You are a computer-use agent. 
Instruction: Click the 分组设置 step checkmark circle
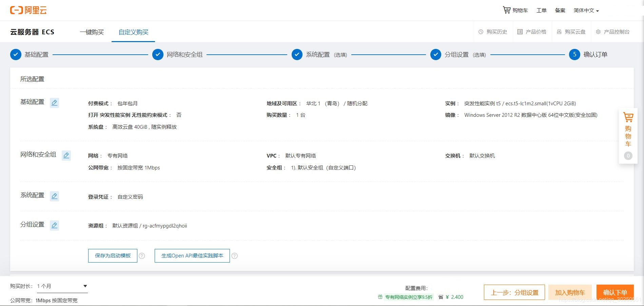point(436,54)
